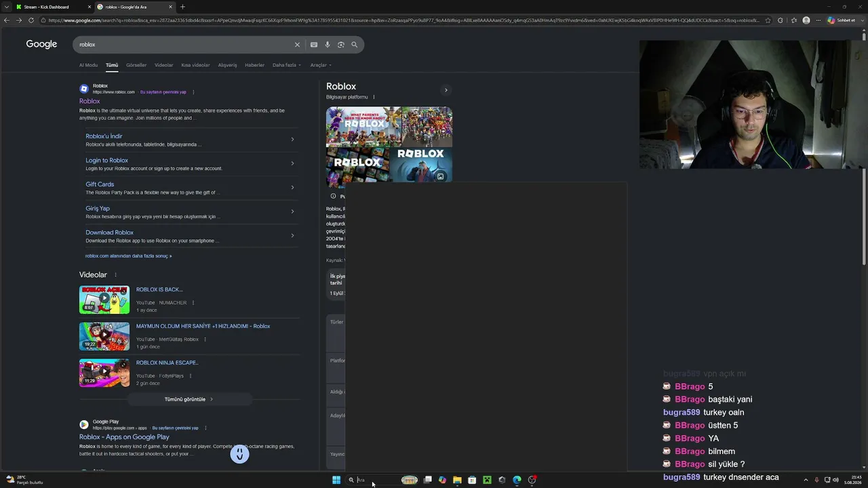This screenshot has height=488, width=868.
Task: Submit search with the magnifier icon
Action: point(354,45)
